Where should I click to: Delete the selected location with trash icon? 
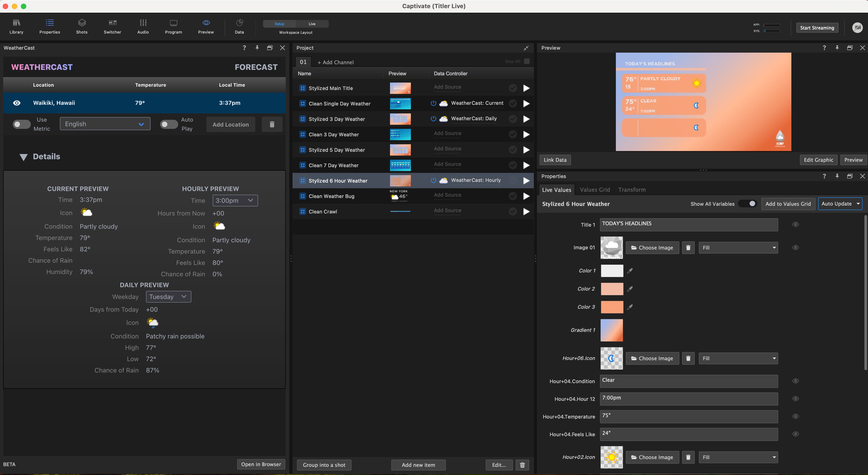tap(272, 124)
